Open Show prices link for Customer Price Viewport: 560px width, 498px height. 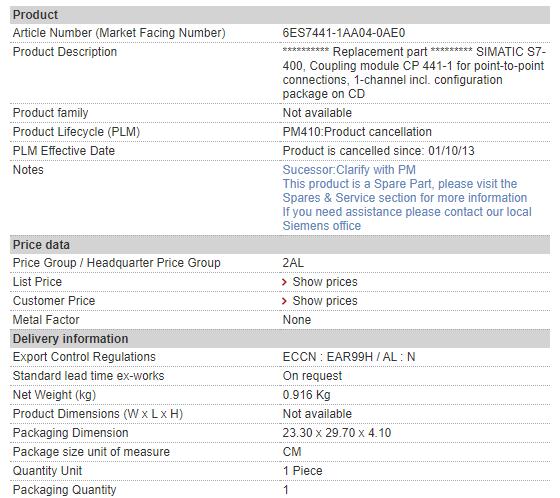(325, 301)
